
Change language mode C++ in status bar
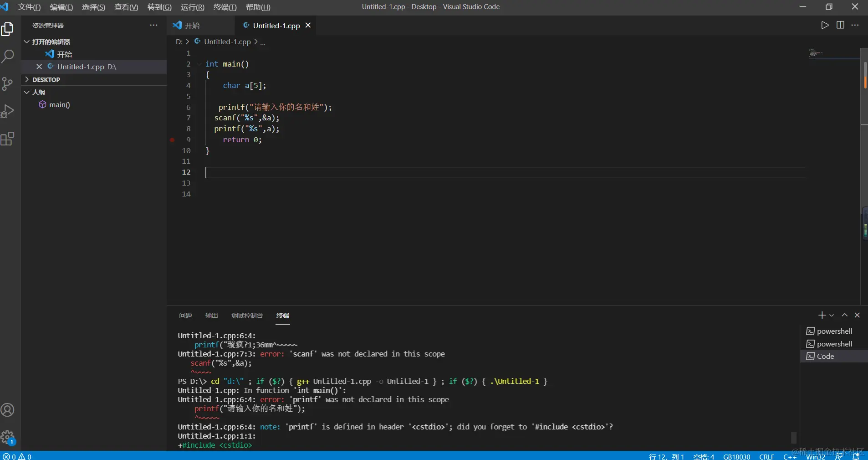(x=790, y=456)
